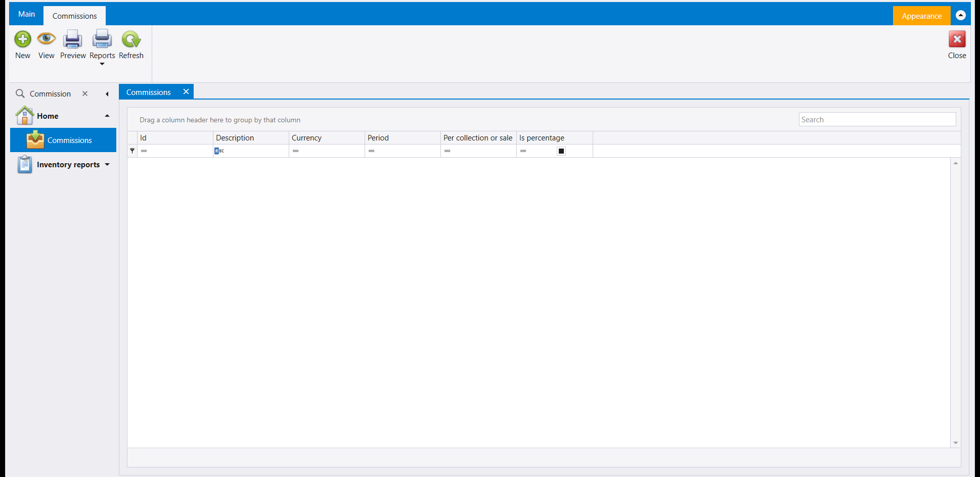Viewport: 980px width, 477px height.
Task: Expand the Inventory reports group arrow
Action: (x=107, y=165)
